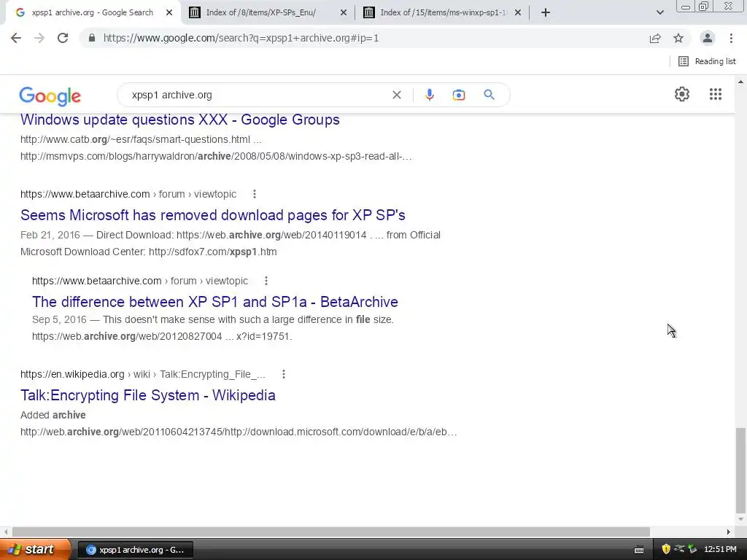Screen dimensions: 747x560
Task: Open Windows Security Alerts shield icon
Action: point(666,549)
